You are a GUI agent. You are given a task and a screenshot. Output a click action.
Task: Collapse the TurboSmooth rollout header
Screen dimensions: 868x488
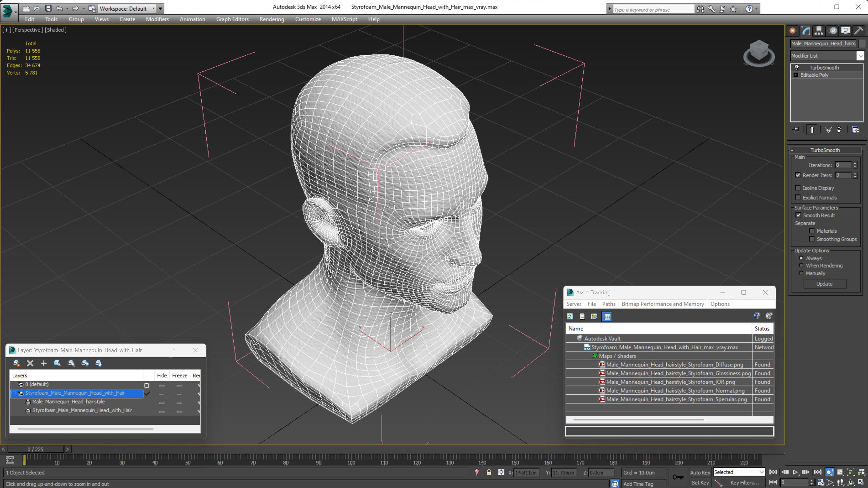coord(824,150)
